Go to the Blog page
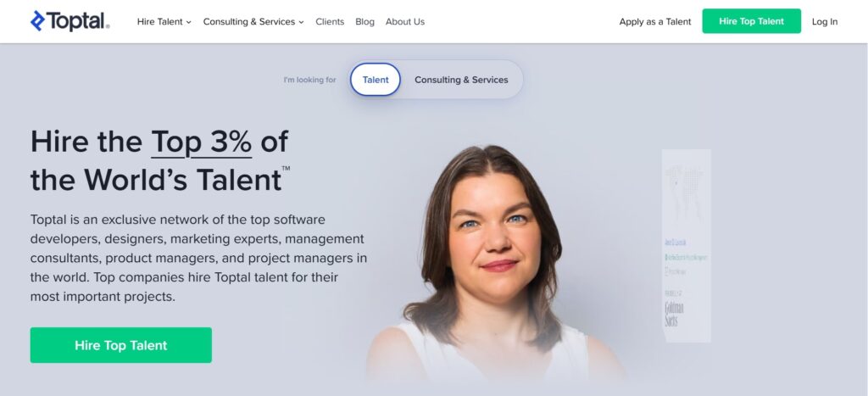868x396 pixels. (364, 21)
